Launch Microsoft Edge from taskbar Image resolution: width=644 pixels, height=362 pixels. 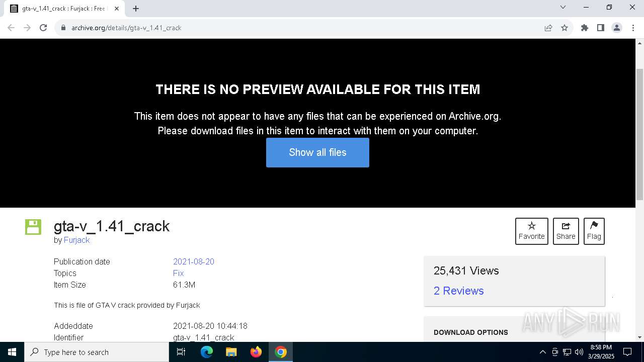[x=207, y=352]
